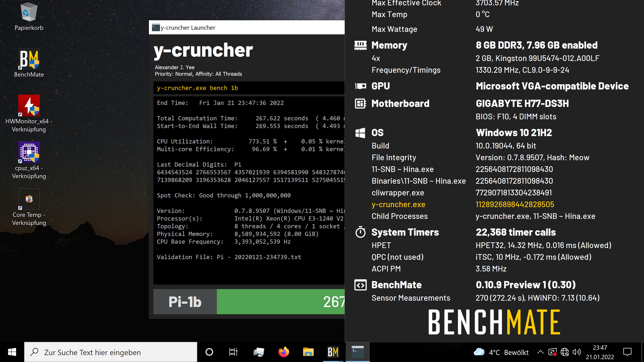Click the 0.10.9 Preview 1 version value
Viewport: 644px width, 362px height.
point(525,285)
